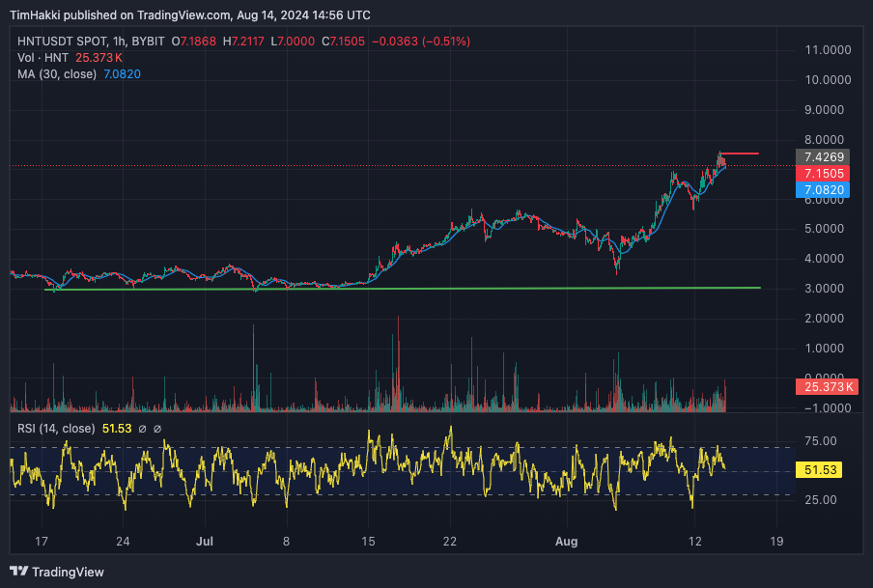Click the 22 date label on time axis
Image resolution: width=873 pixels, height=588 pixels.
450,542
